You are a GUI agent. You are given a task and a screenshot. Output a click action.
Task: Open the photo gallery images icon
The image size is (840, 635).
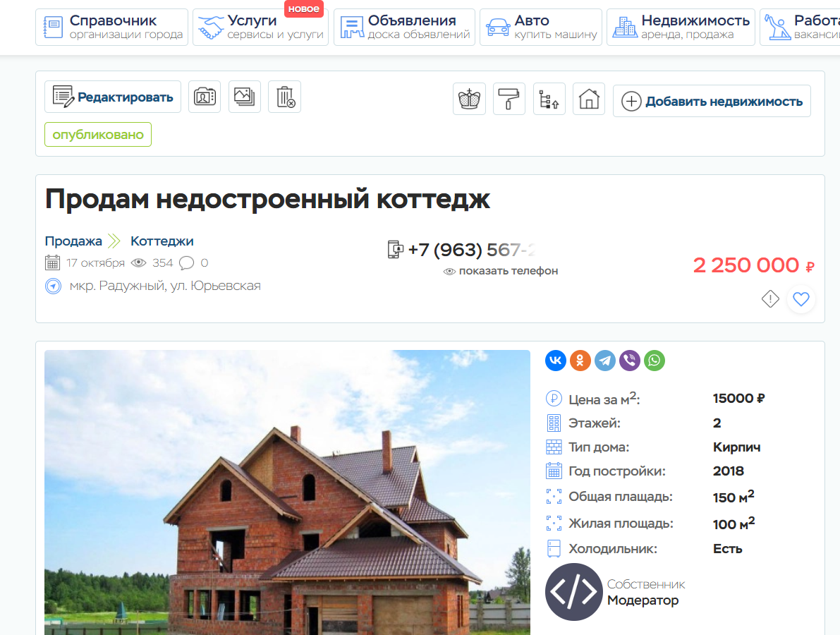pyautogui.click(x=245, y=97)
